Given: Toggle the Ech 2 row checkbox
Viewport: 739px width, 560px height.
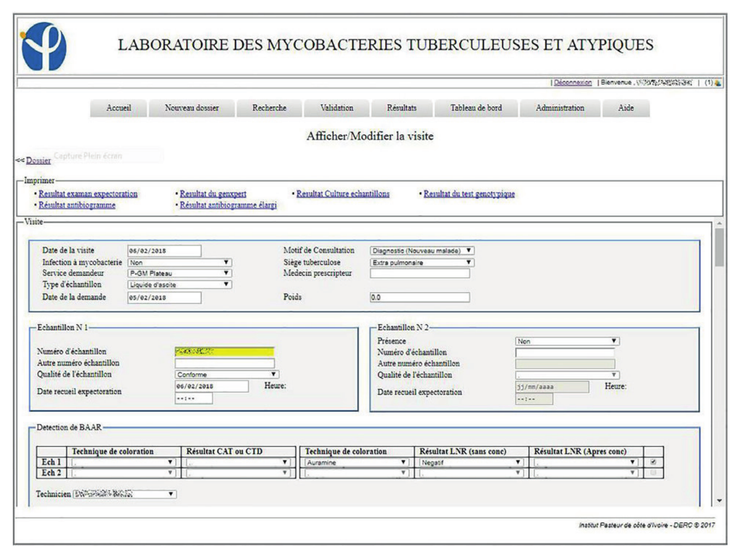Looking at the screenshot, I should click(654, 473).
